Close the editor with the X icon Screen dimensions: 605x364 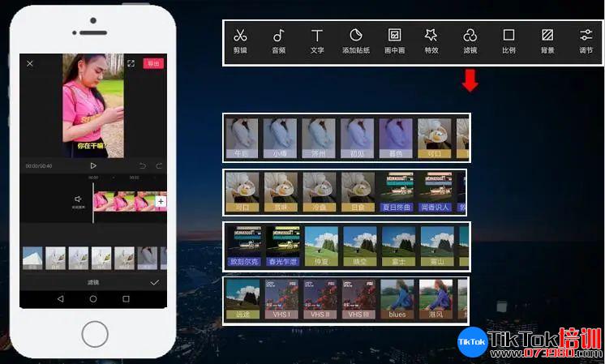coord(30,63)
